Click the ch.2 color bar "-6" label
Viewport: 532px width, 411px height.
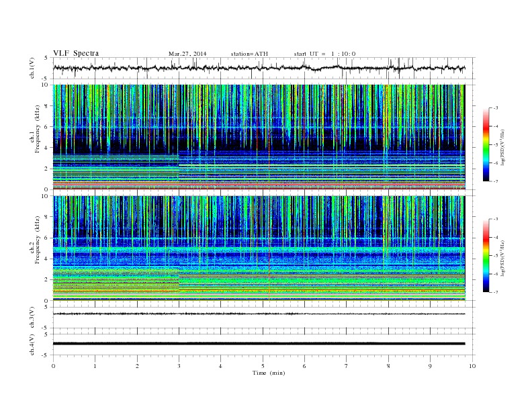[496, 274]
